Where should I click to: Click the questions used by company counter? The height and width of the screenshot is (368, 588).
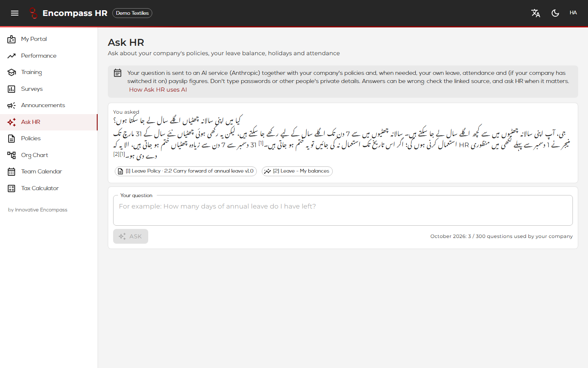(501, 236)
